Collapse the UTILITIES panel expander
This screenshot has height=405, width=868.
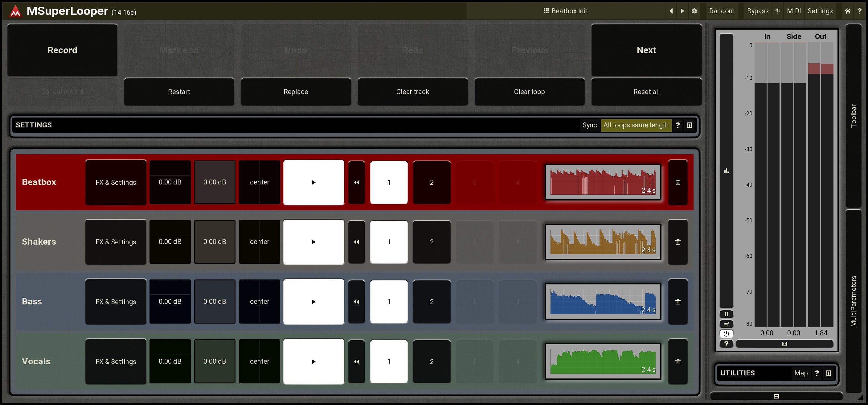[828, 373]
